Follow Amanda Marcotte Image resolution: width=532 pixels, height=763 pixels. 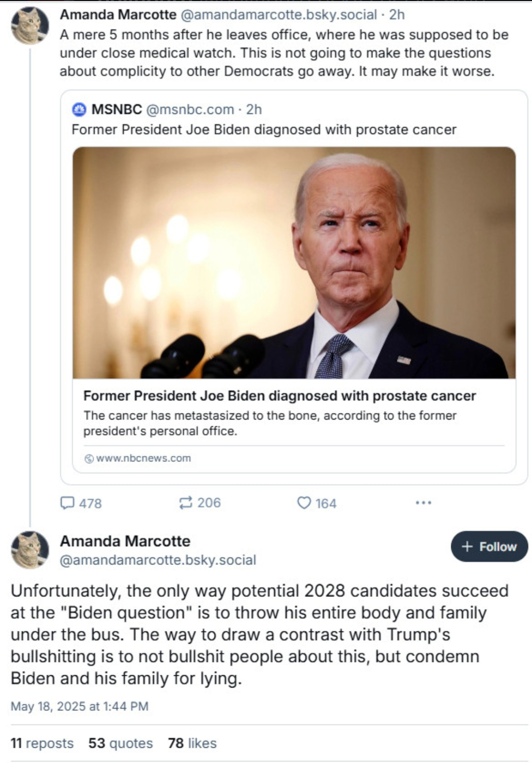[489, 546]
